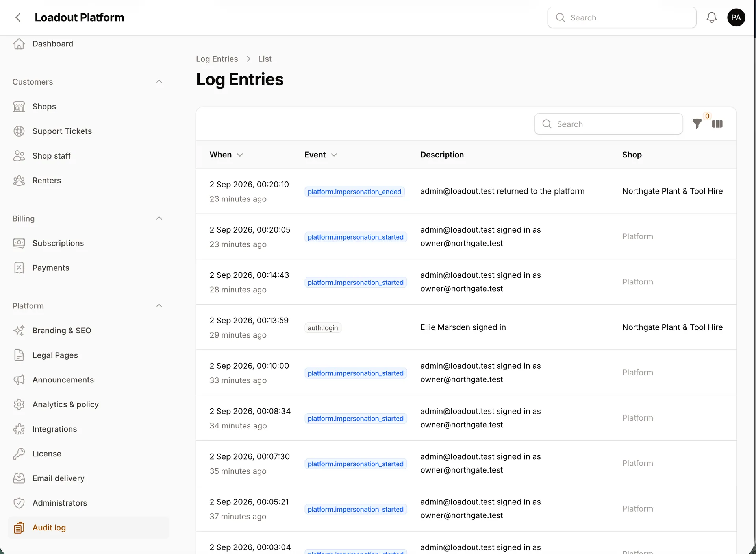Click the Analytics & policy gear icon
756x554 pixels.
click(x=19, y=404)
